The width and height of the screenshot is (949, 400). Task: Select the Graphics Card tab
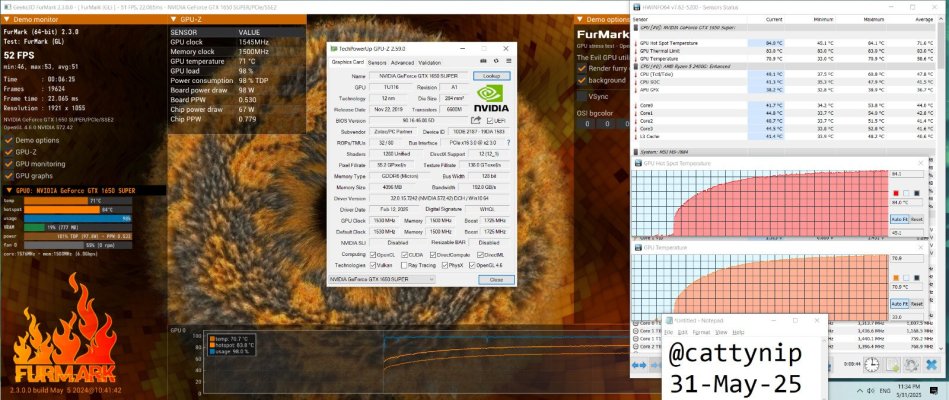347,62
